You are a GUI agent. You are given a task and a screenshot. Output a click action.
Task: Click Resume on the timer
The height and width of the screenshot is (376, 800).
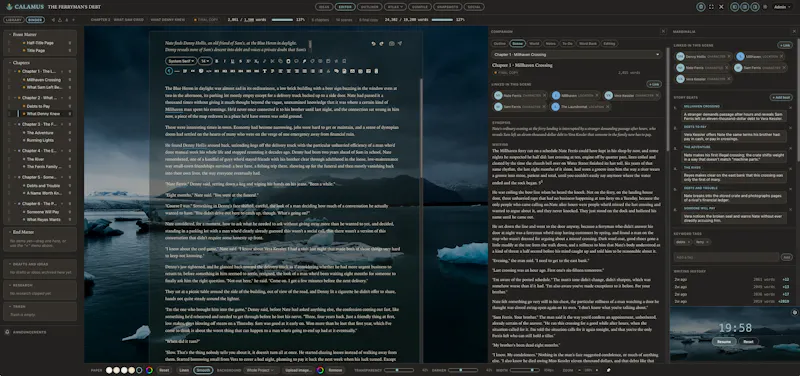coord(724,341)
